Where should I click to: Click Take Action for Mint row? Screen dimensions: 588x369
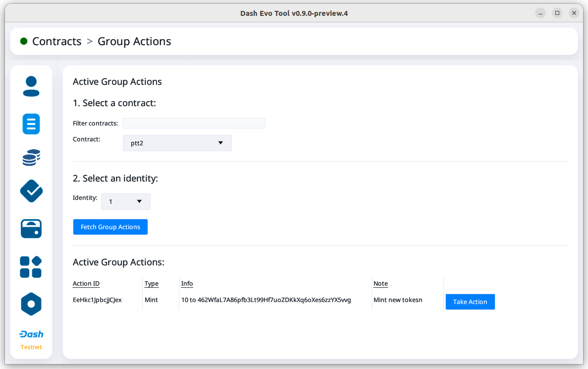[x=470, y=302]
